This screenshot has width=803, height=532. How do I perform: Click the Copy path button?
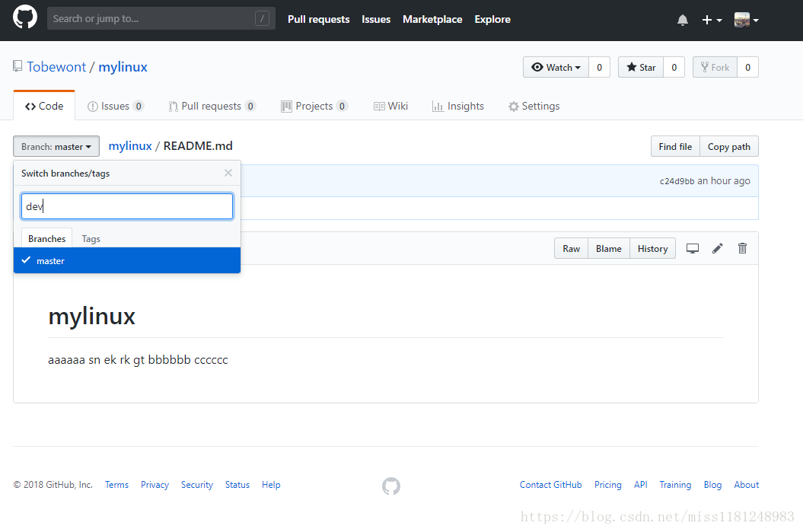tap(728, 146)
